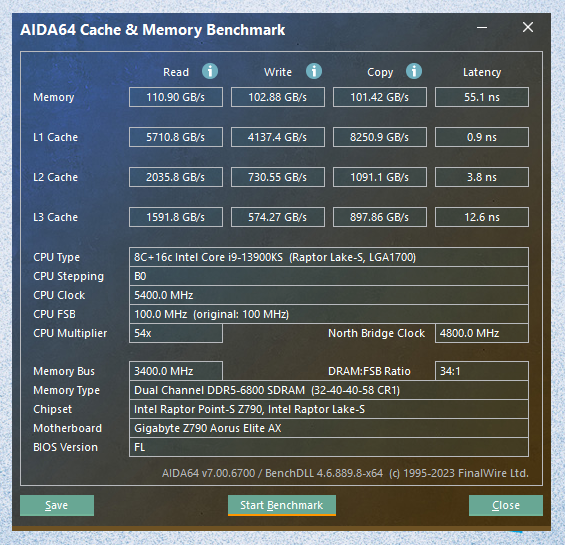Viewport: 565px width, 545px height.
Task: Select the Memory Write value 102.88 GB/s
Action: click(278, 97)
